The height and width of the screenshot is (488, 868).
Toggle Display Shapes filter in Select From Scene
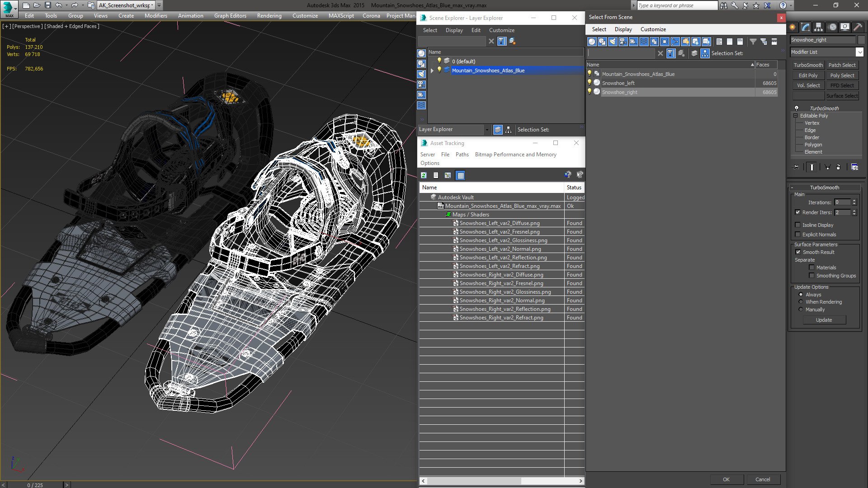(602, 42)
